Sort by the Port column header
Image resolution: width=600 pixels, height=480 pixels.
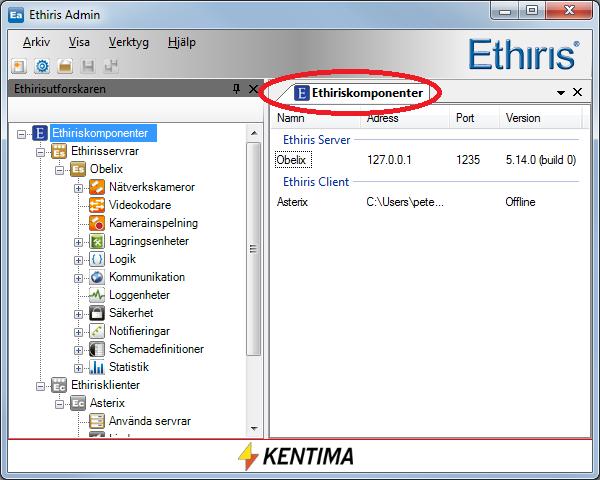click(x=474, y=118)
